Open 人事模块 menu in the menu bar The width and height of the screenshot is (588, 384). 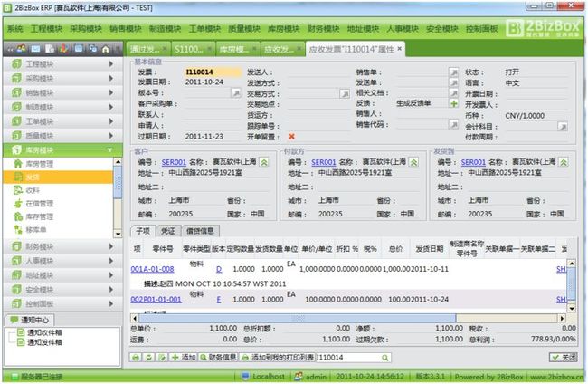tap(403, 28)
